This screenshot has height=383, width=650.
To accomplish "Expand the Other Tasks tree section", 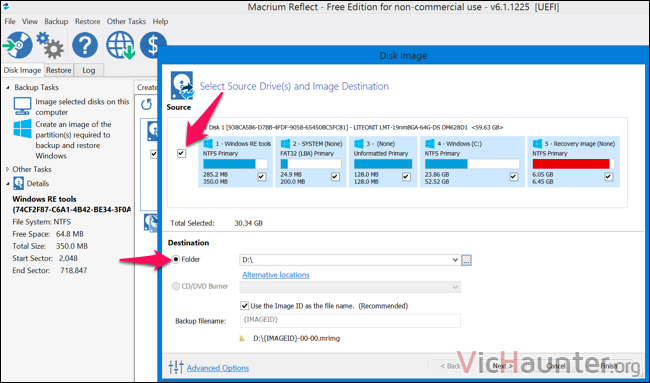I will tap(7, 169).
